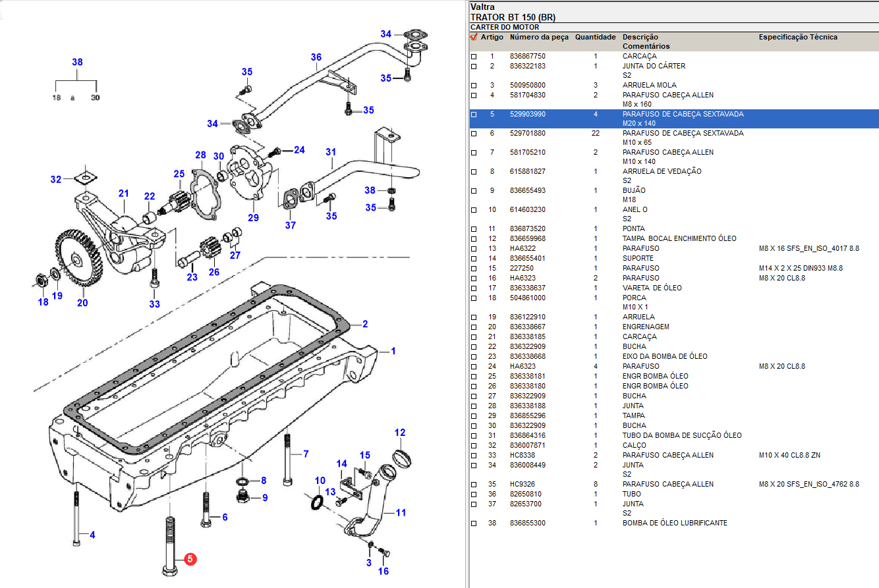This screenshot has height=588, width=879.
Task: Click callout 21 pump housing in diagram
Action: coord(123,193)
